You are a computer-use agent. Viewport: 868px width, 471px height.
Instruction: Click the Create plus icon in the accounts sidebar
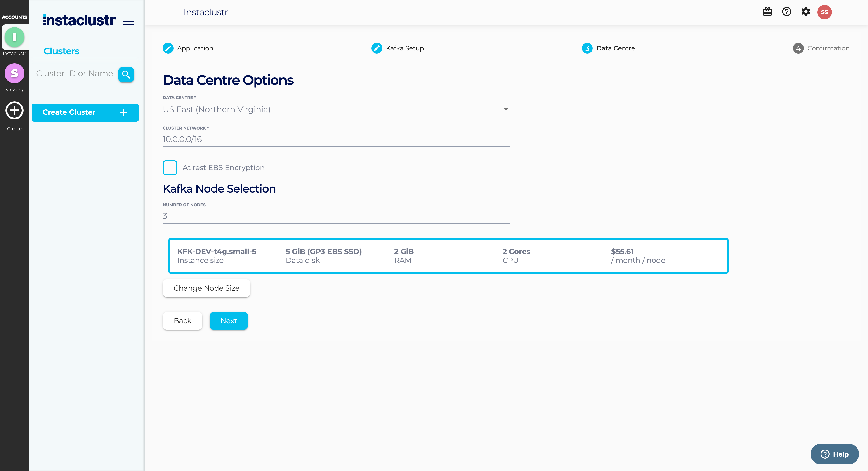click(x=14, y=111)
